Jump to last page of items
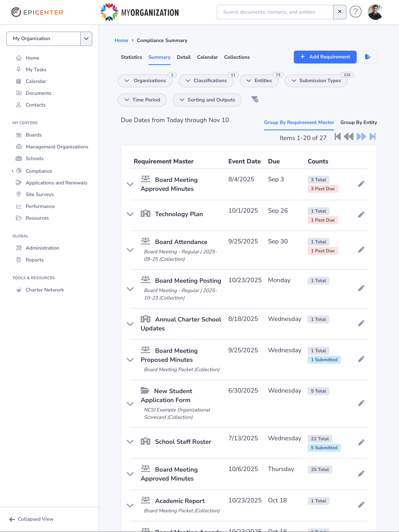This screenshot has width=399, height=532. tap(373, 137)
